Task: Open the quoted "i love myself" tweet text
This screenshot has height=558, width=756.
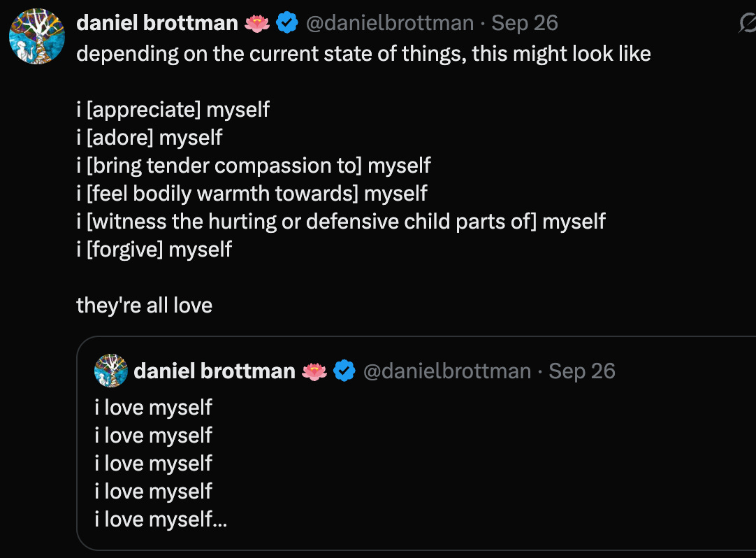Action: (x=154, y=463)
